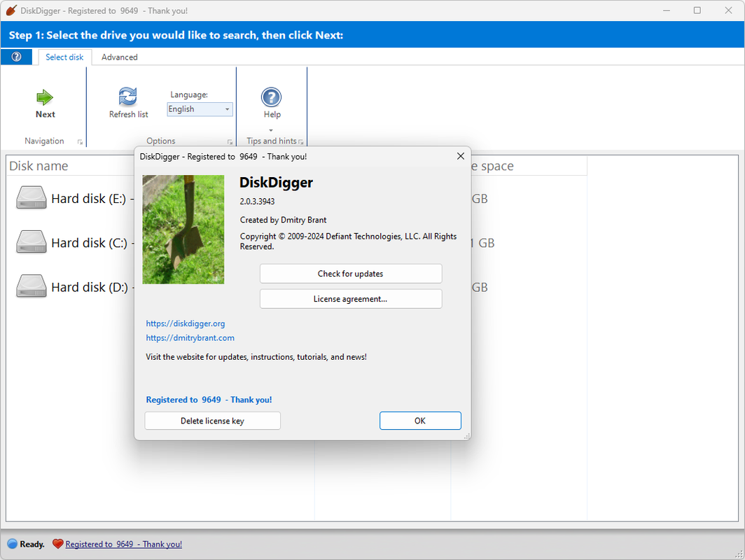
Task: Click the 'Refresh list' label
Action: 128,115
